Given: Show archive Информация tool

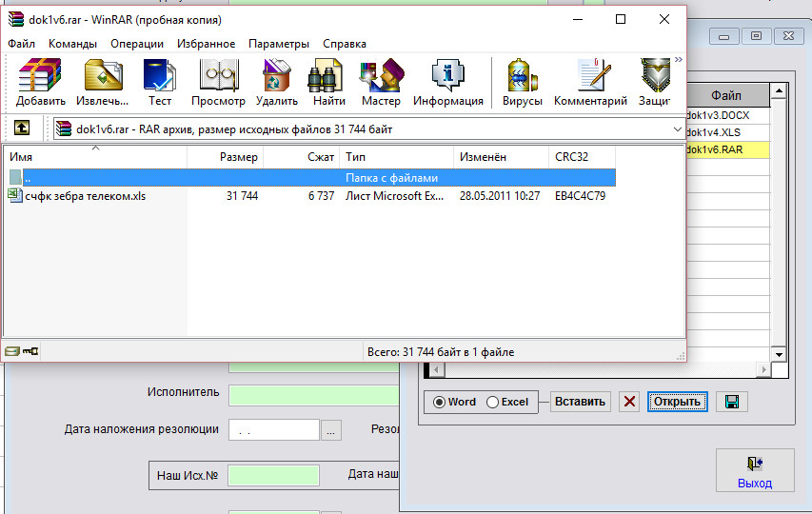Looking at the screenshot, I should pyautogui.click(x=448, y=82).
